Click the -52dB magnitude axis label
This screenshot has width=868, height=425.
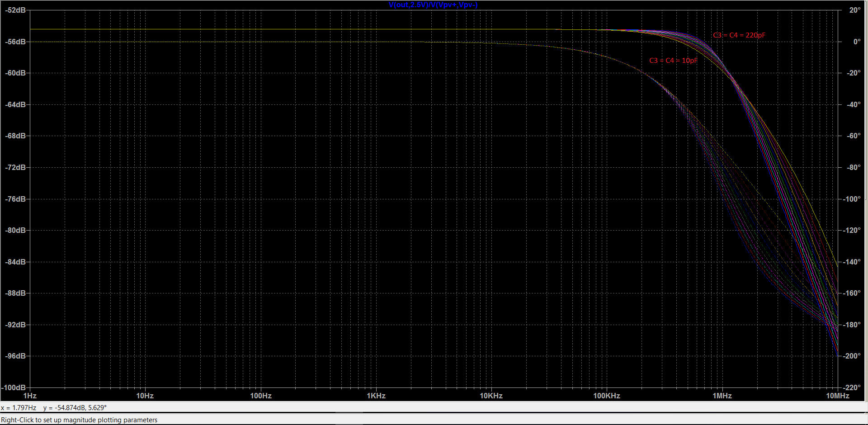tap(15, 10)
